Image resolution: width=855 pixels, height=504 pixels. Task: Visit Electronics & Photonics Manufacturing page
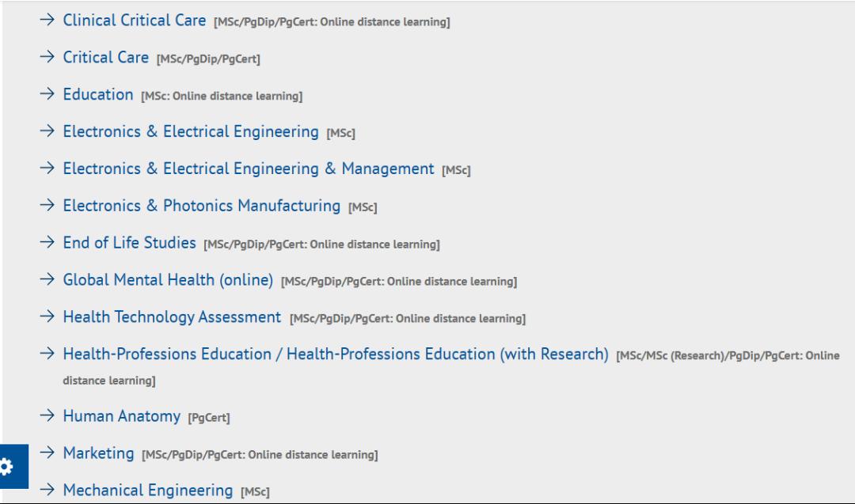pyautogui.click(x=201, y=206)
